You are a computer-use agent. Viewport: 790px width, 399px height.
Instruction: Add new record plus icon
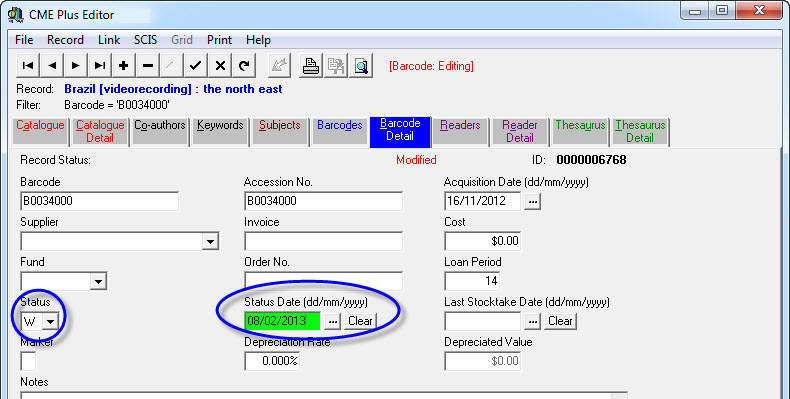(123, 65)
